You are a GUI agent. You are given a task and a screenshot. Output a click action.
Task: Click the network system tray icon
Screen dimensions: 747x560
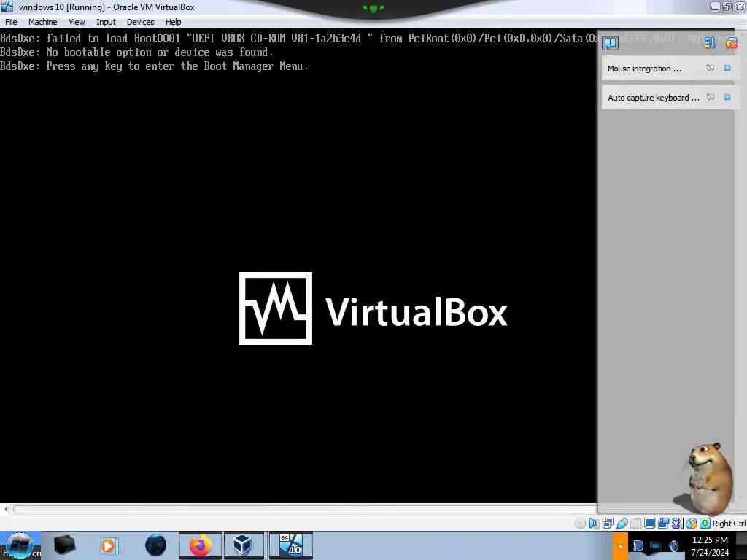pos(656,546)
